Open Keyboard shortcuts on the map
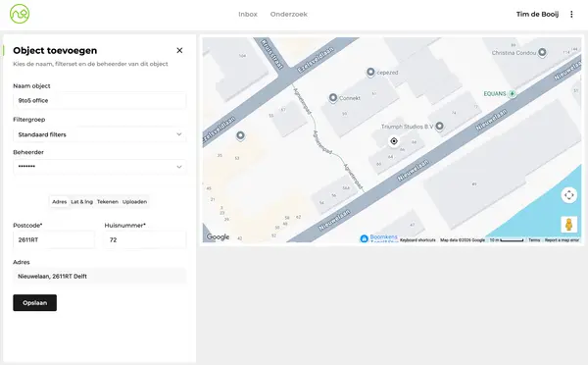Screen dimensions: 588x365 [x=417, y=240]
